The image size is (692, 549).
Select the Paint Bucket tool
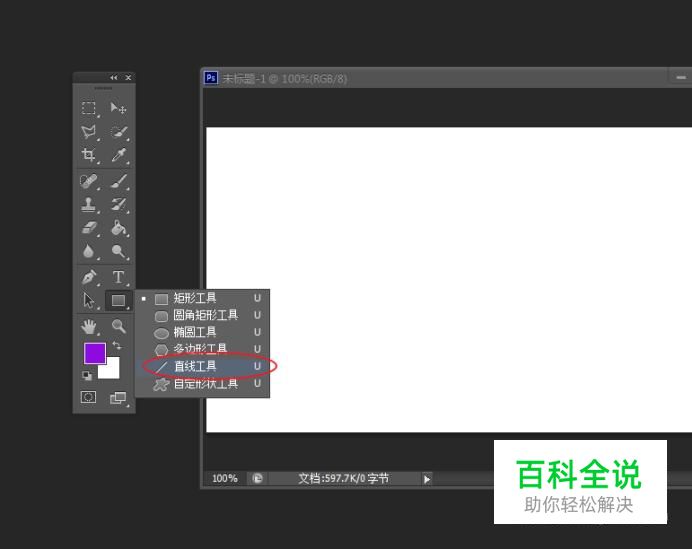click(118, 228)
